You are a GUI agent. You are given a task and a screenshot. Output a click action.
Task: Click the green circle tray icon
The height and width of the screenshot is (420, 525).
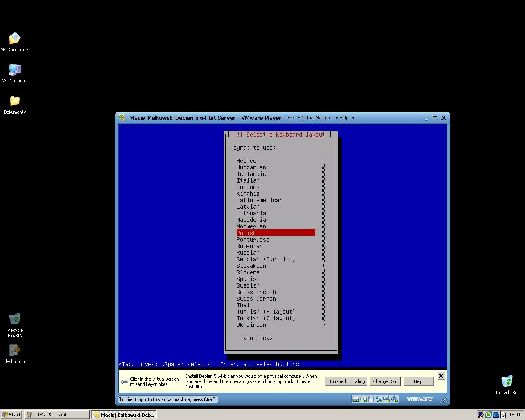pos(488,415)
